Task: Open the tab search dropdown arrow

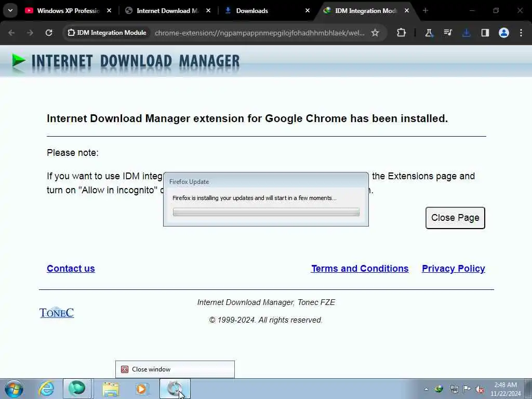Action: pos(10,10)
